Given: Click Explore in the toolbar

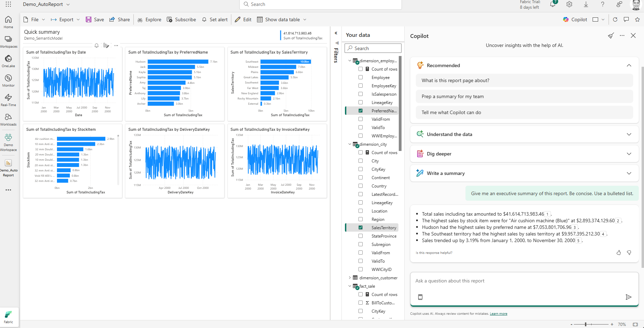Looking at the screenshot, I should coord(149,19).
